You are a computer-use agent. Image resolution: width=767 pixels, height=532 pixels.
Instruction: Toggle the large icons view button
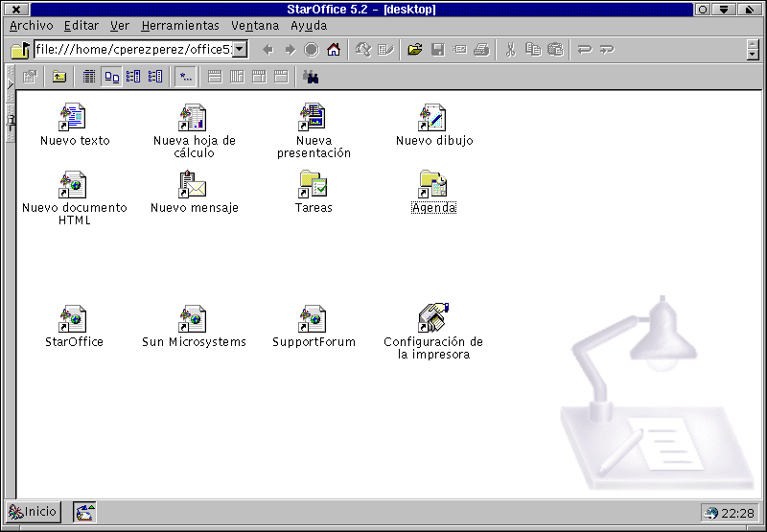[x=111, y=77]
